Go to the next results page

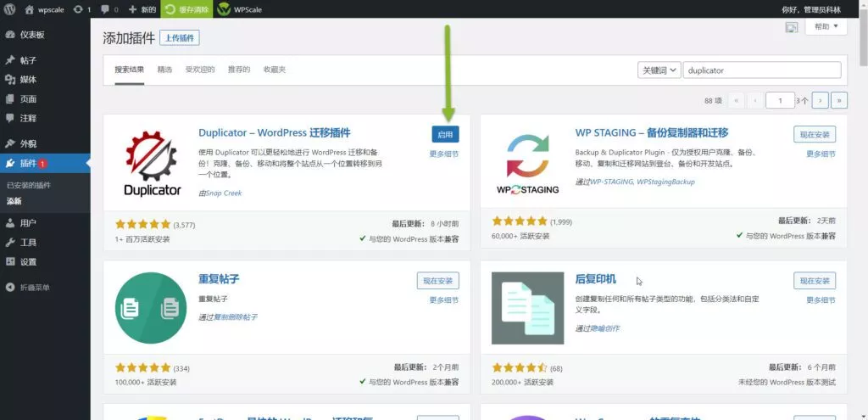[x=821, y=100]
